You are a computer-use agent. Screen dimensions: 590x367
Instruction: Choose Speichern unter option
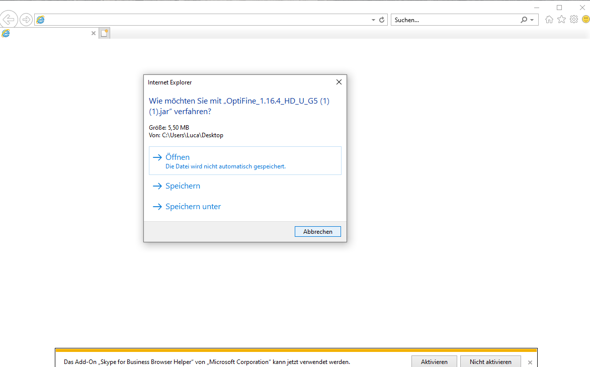click(x=193, y=206)
